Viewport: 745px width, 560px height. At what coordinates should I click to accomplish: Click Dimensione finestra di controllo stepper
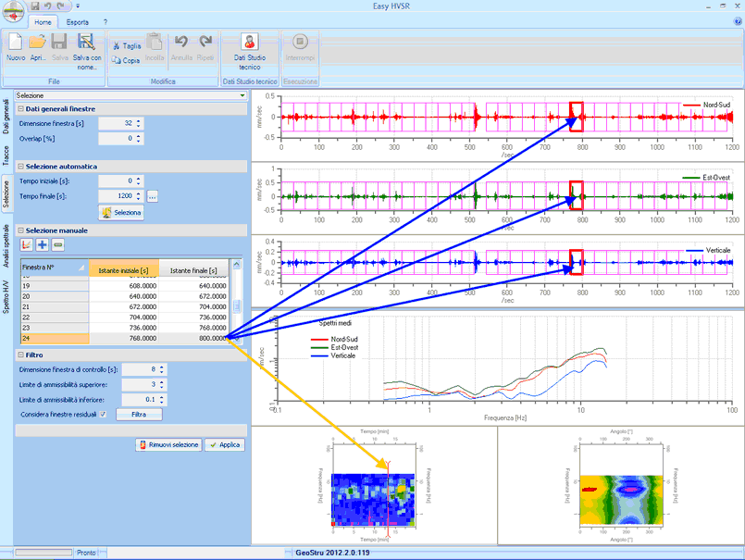click(x=162, y=369)
